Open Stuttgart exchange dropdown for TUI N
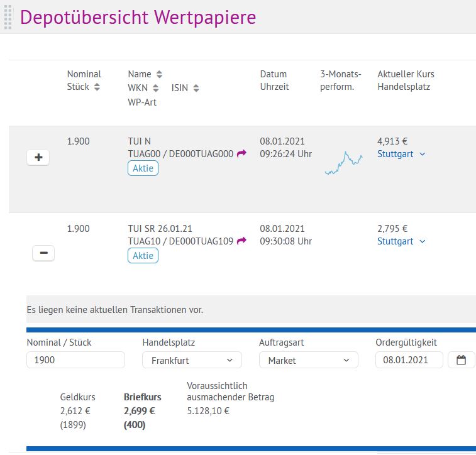 tap(402, 154)
